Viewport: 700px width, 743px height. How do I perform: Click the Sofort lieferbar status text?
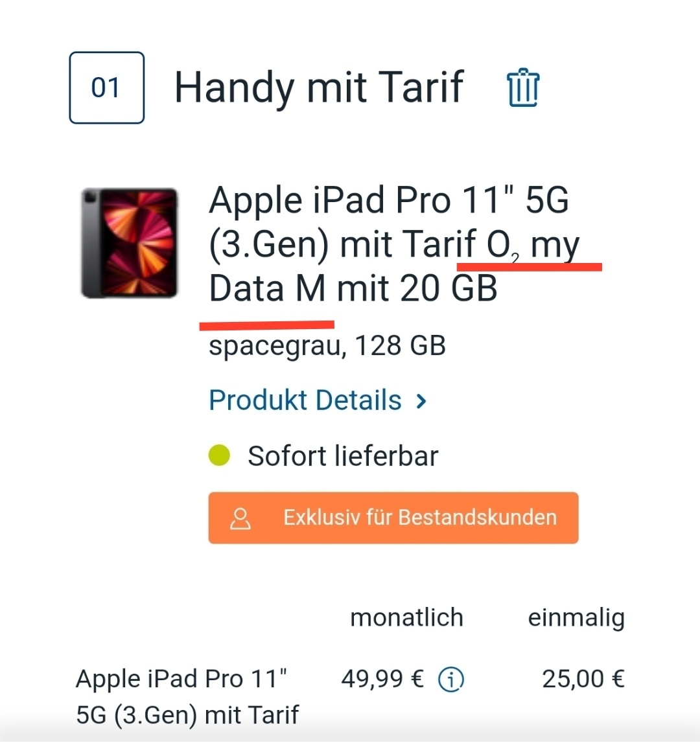point(343,456)
